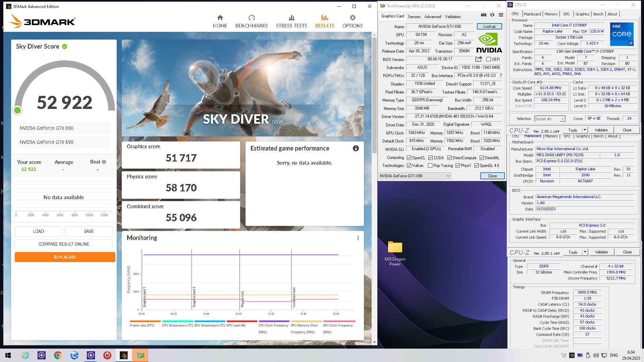Click the green validated score checkmark

(64, 47)
